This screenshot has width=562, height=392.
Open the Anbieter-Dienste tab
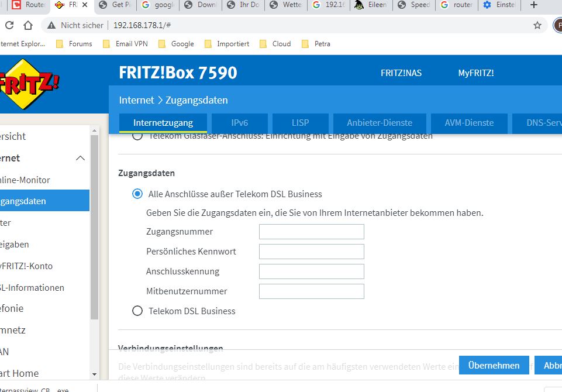click(380, 123)
